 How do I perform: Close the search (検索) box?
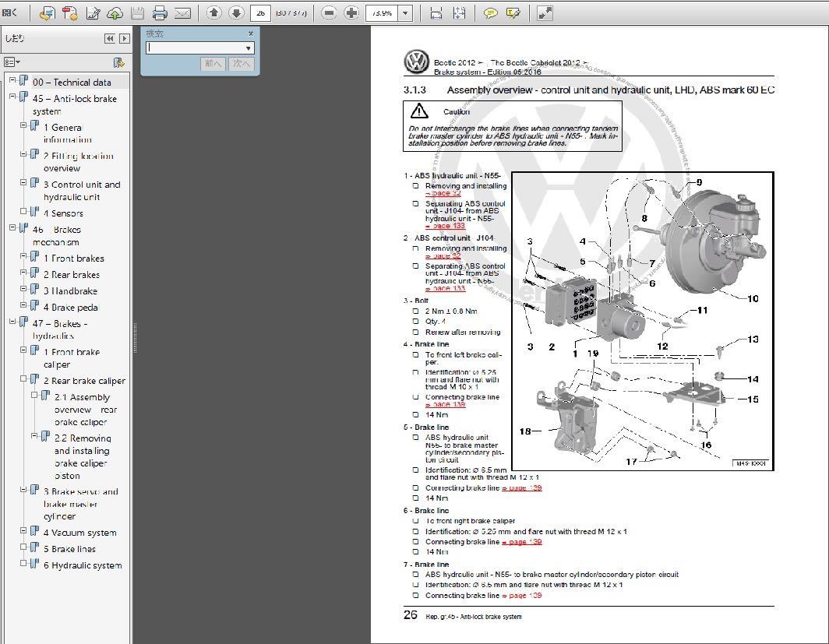click(x=251, y=33)
